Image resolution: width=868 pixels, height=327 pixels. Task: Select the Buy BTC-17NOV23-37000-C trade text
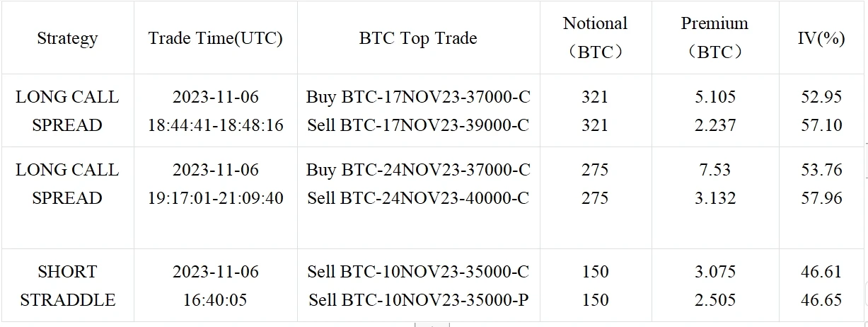[x=418, y=97]
